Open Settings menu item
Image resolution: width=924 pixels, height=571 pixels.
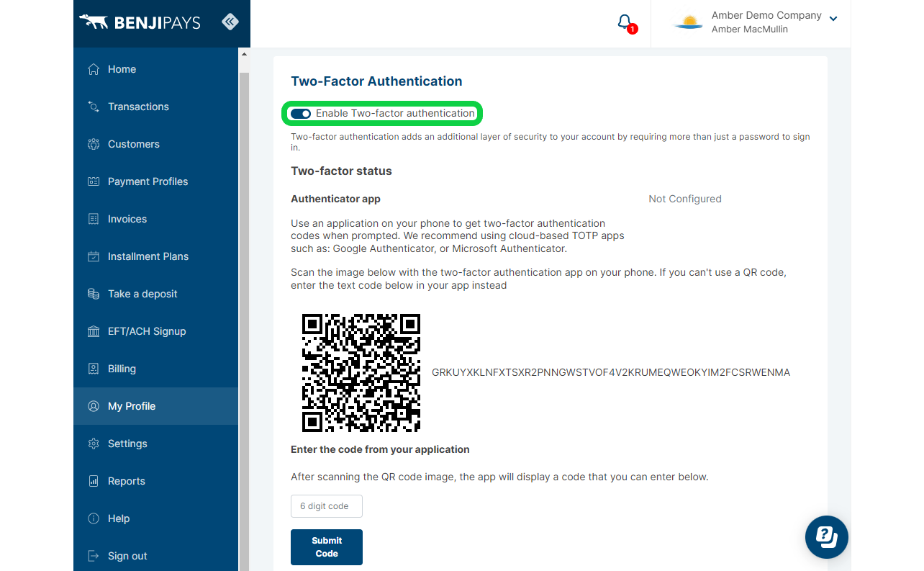[155, 444]
